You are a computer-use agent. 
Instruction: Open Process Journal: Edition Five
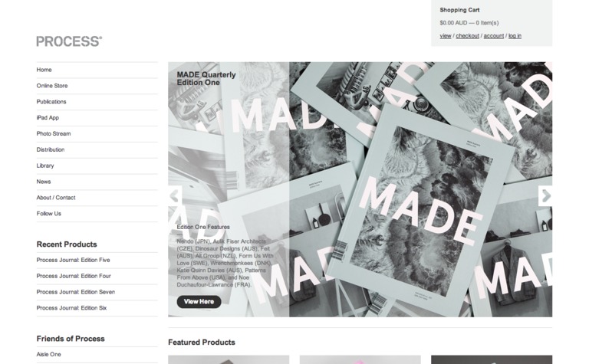74,260
